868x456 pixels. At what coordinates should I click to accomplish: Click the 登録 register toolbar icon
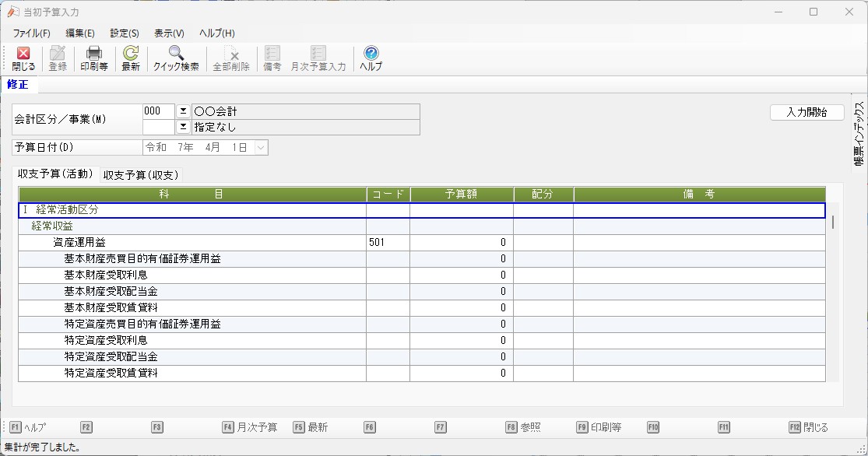click(58, 58)
